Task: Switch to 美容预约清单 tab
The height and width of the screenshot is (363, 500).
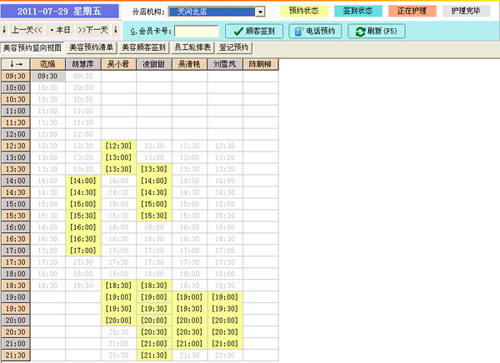Action: [91, 48]
